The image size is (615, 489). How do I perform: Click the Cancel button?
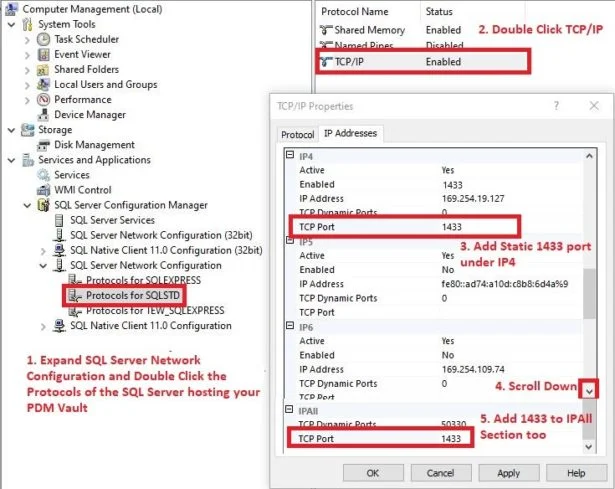pyautogui.click(x=441, y=473)
